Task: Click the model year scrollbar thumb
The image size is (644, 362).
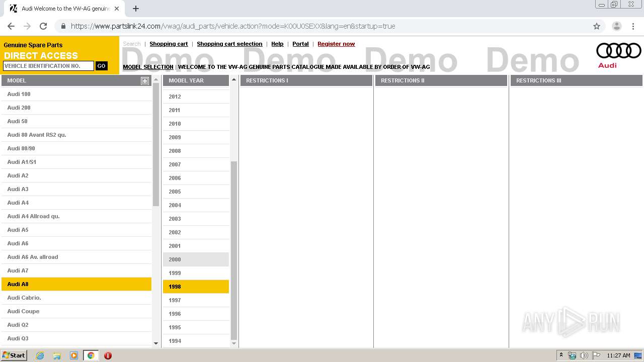Action: [233, 250]
